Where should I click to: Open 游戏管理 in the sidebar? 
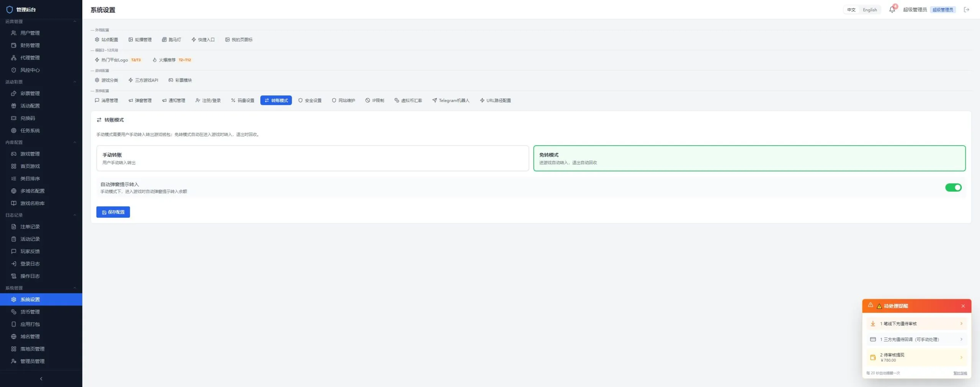pyautogui.click(x=41, y=154)
